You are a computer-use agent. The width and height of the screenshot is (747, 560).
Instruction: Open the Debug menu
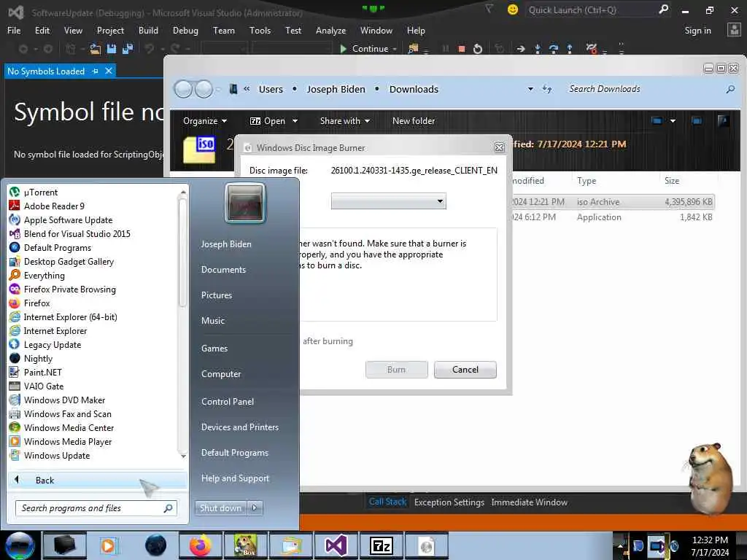click(185, 31)
